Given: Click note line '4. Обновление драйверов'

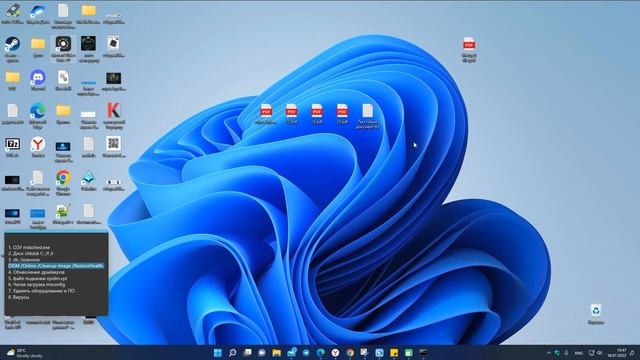Looking at the screenshot, I should click(x=36, y=272).
